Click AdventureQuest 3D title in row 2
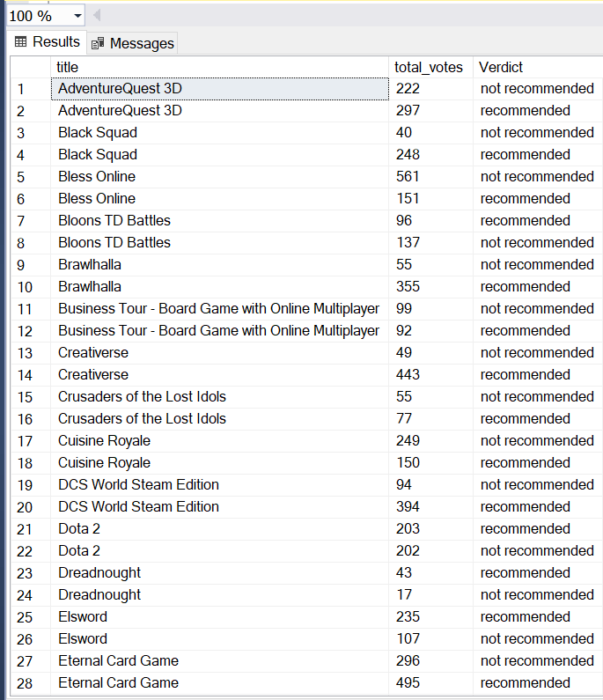Screen dimensions: 603x700 [x=219, y=111]
